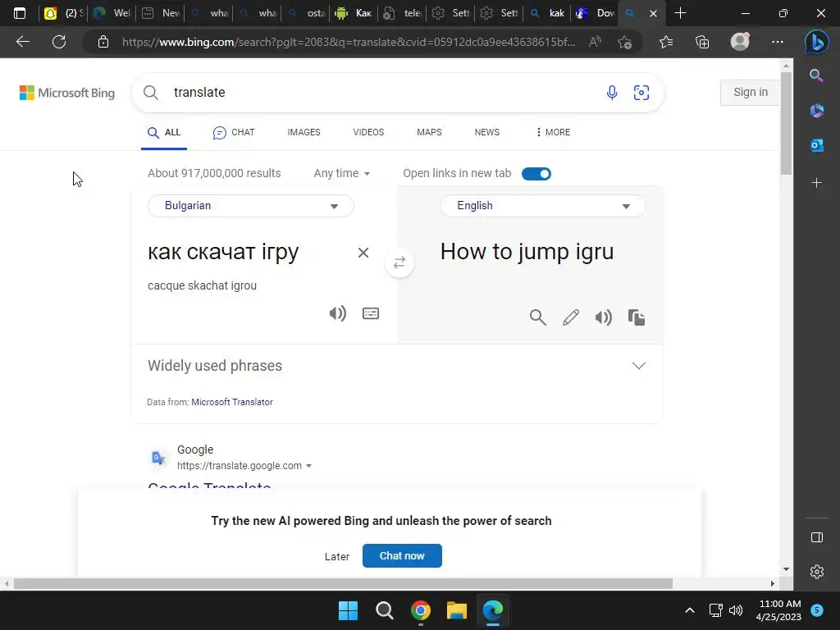Switch to the MAPS tab
The image size is (840, 630).
click(x=429, y=132)
